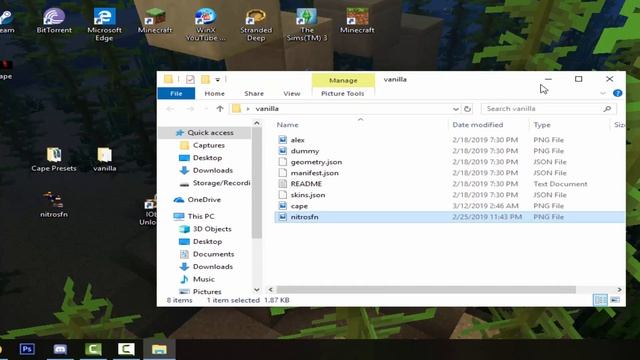This screenshot has height=360, width=640.
Task: Open Captures in navigation pane
Action: pyautogui.click(x=208, y=145)
